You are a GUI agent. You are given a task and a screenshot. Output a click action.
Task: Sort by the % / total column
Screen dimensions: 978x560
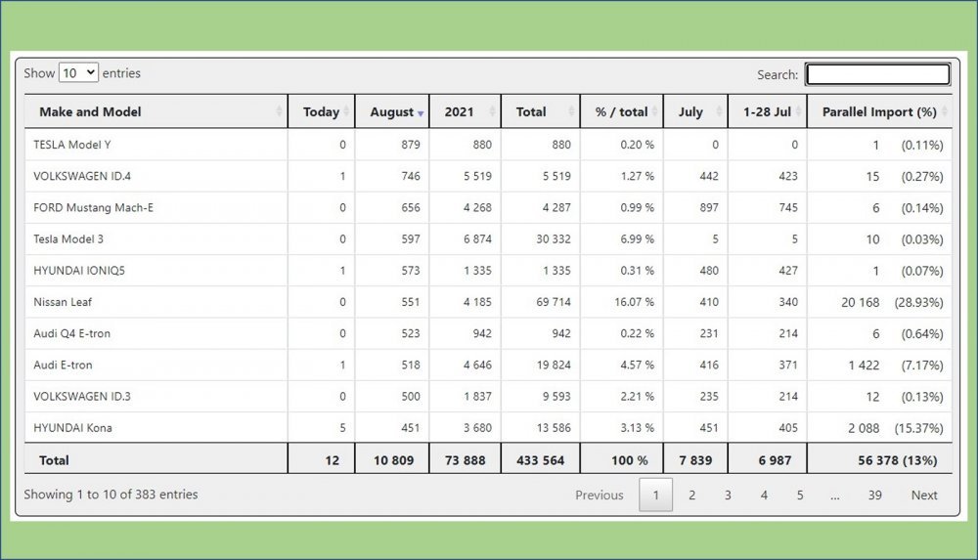point(621,111)
